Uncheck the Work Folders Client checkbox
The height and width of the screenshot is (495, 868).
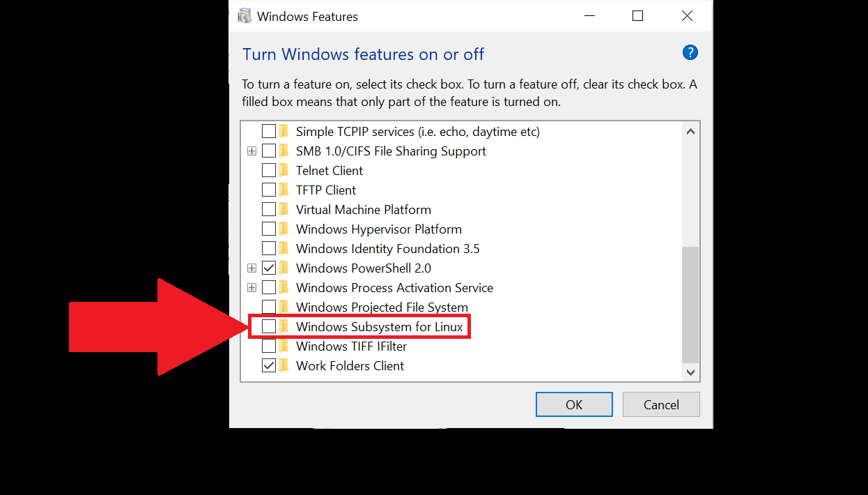point(269,366)
